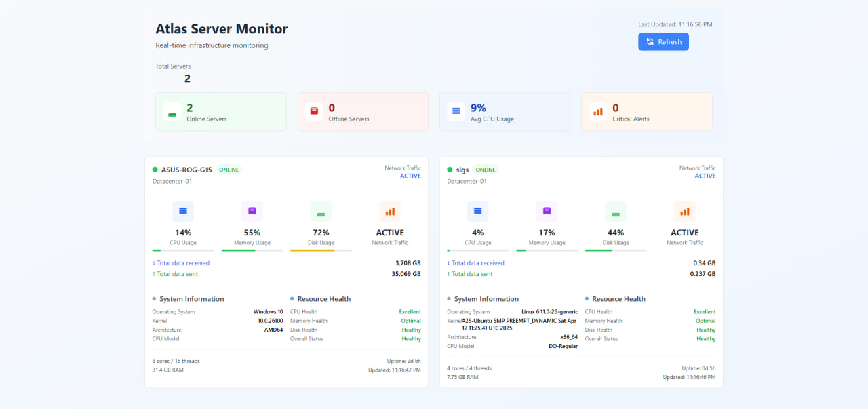This screenshot has width=868, height=409.
Task: Click the green status dot next to slgs
Action: pos(448,170)
